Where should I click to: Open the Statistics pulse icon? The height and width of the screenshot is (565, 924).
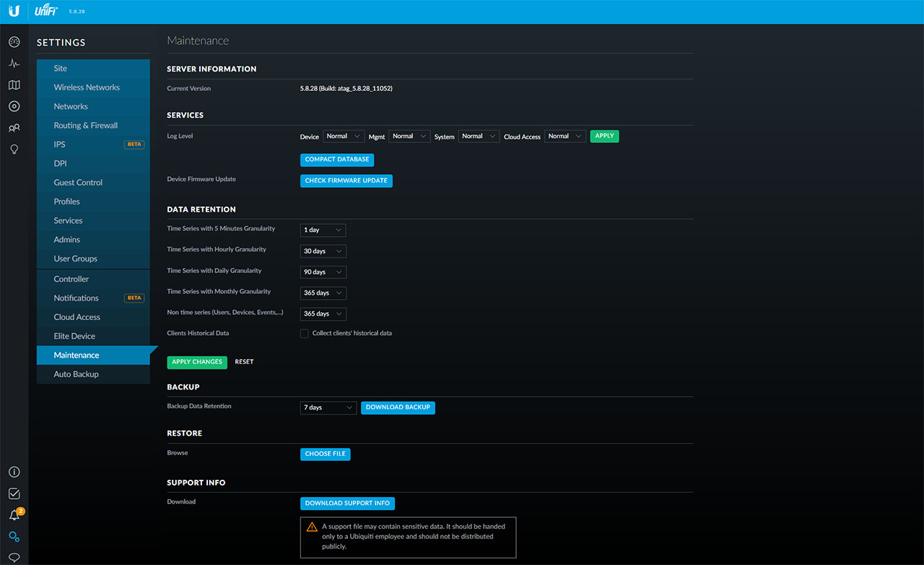tap(14, 64)
